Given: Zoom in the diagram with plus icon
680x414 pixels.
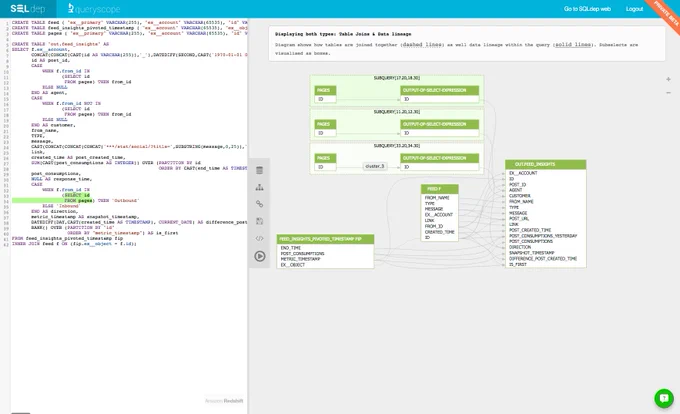Looking at the screenshot, I should tap(668, 79).
